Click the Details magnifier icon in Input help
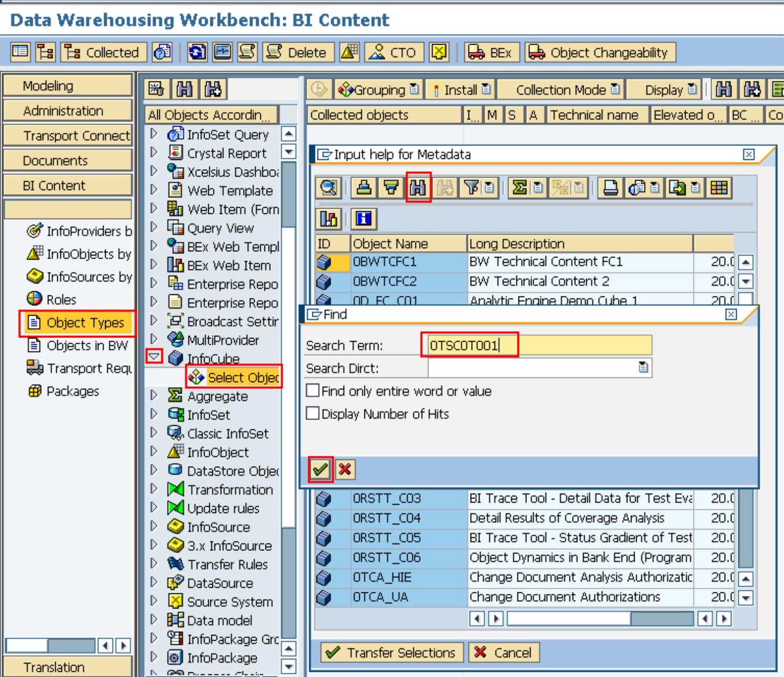This screenshot has width=784, height=677. tap(329, 188)
